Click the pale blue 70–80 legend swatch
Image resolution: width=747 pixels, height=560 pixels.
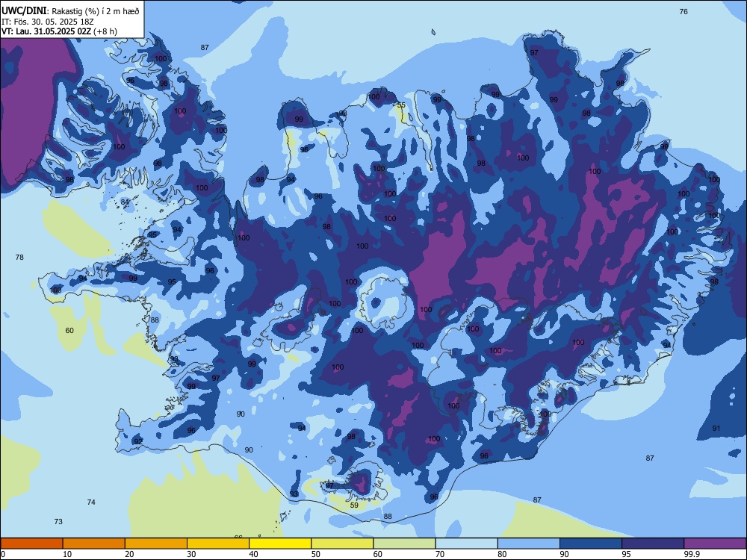466,544
